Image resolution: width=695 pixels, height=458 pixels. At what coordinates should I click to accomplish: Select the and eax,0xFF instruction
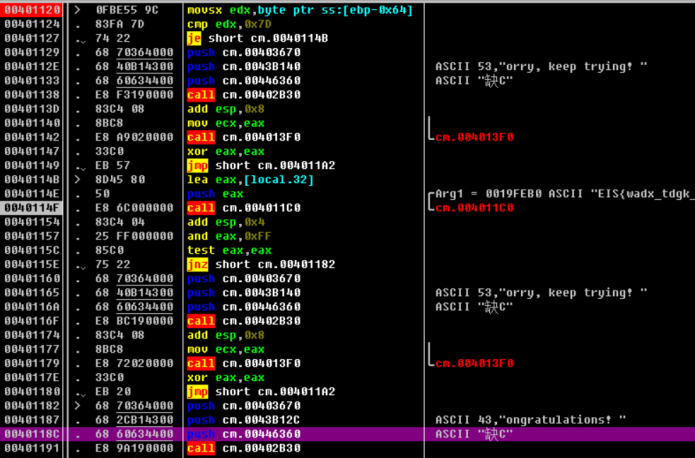pyautogui.click(x=229, y=236)
